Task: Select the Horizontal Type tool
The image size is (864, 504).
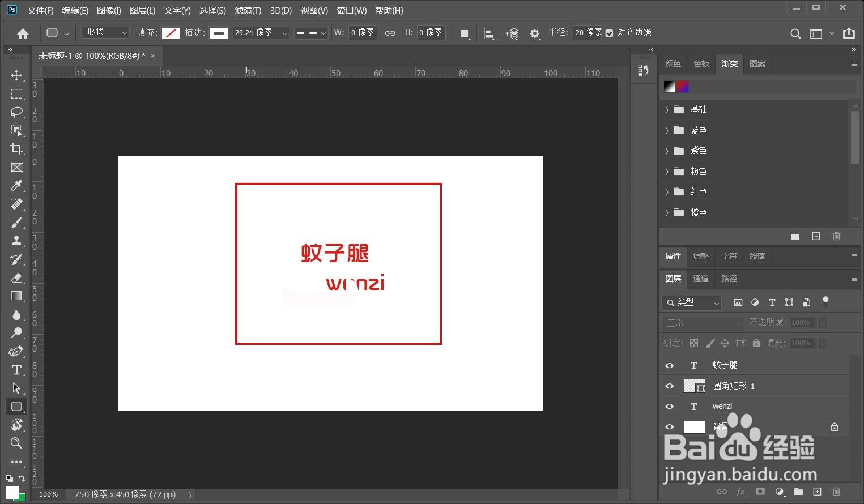Action: 16,369
